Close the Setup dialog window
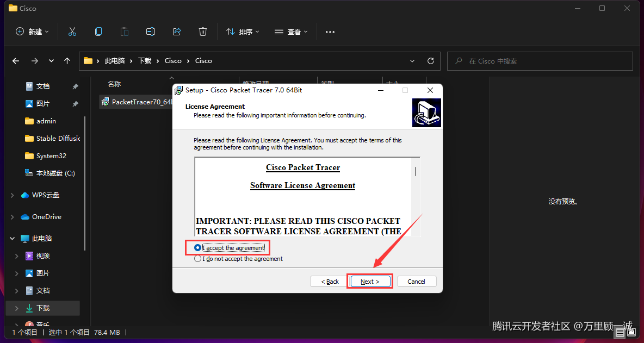644x343 pixels. 430,90
